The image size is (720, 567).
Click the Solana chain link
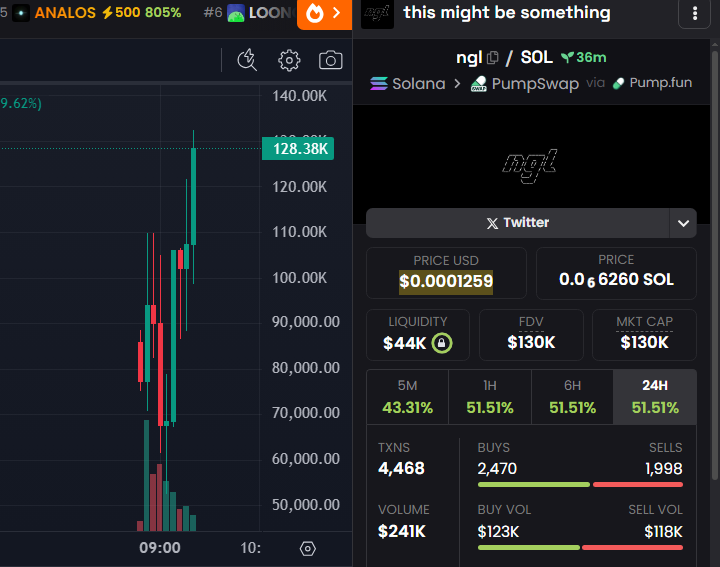[408, 84]
